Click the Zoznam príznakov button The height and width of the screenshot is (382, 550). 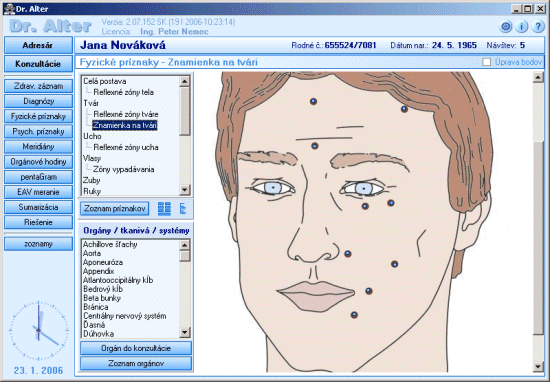(x=115, y=209)
